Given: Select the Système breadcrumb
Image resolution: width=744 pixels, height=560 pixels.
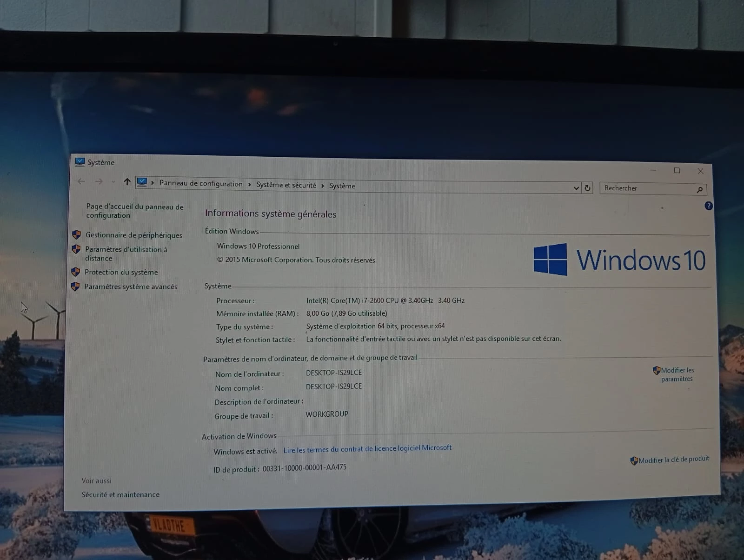Looking at the screenshot, I should (x=342, y=186).
